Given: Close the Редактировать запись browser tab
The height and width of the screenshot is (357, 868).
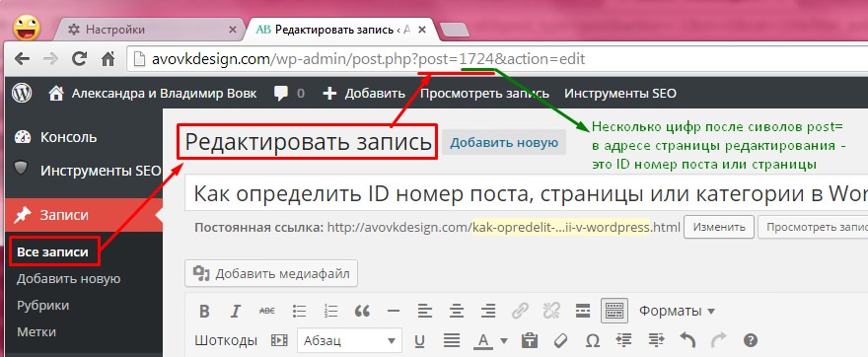Looking at the screenshot, I should pos(422,30).
